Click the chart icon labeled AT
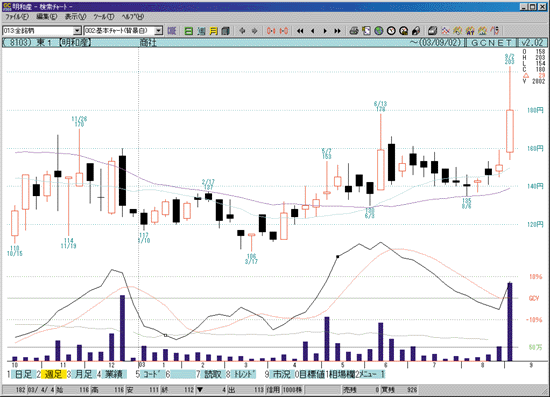 (470, 31)
